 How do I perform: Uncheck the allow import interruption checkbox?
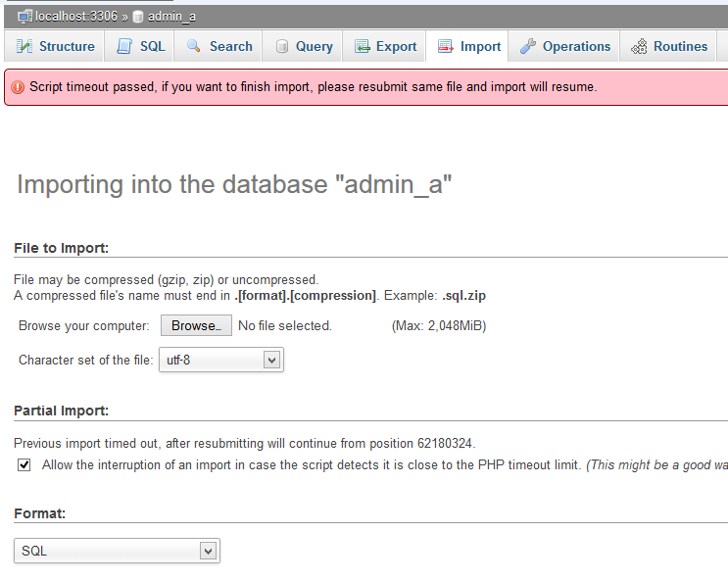click(x=24, y=465)
